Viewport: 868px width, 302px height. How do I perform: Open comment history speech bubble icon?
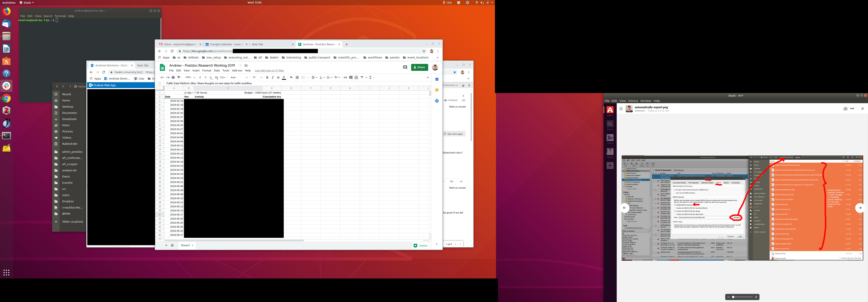click(x=405, y=67)
